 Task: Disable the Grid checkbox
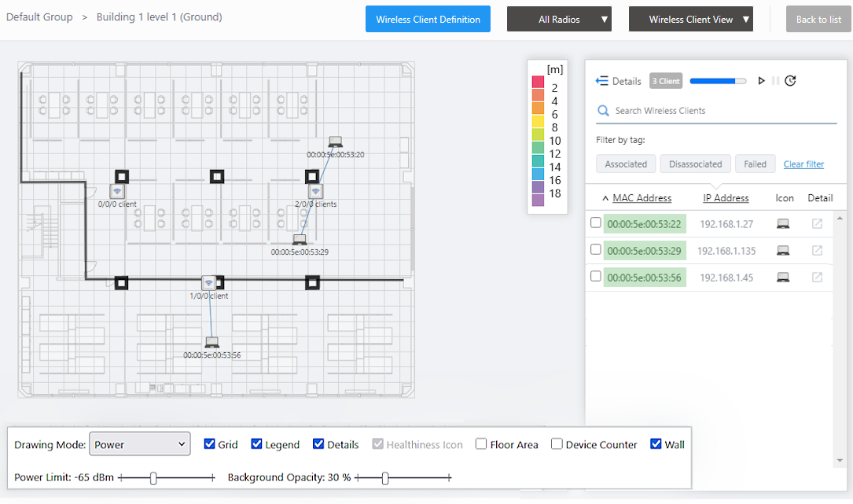tap(209, 444)
